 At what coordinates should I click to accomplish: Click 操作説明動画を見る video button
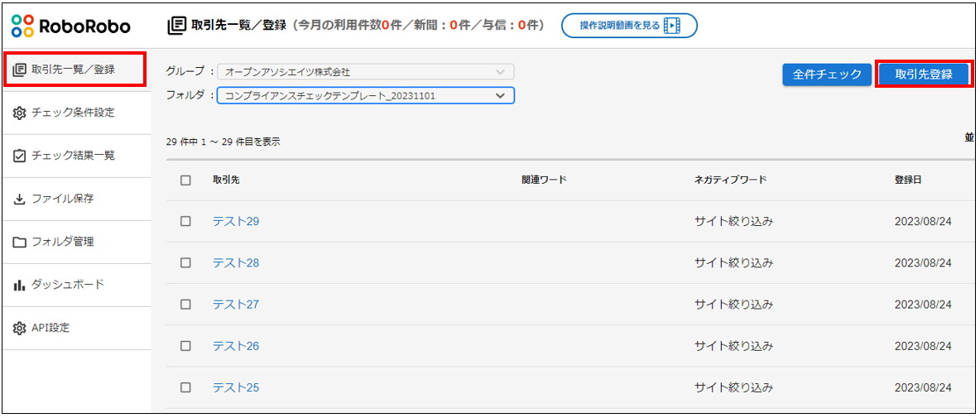point(629,26)
